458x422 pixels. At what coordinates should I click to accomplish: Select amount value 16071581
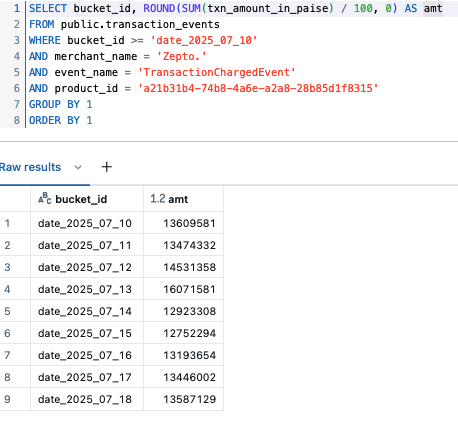pyautogui.click(x=189, y=289)
